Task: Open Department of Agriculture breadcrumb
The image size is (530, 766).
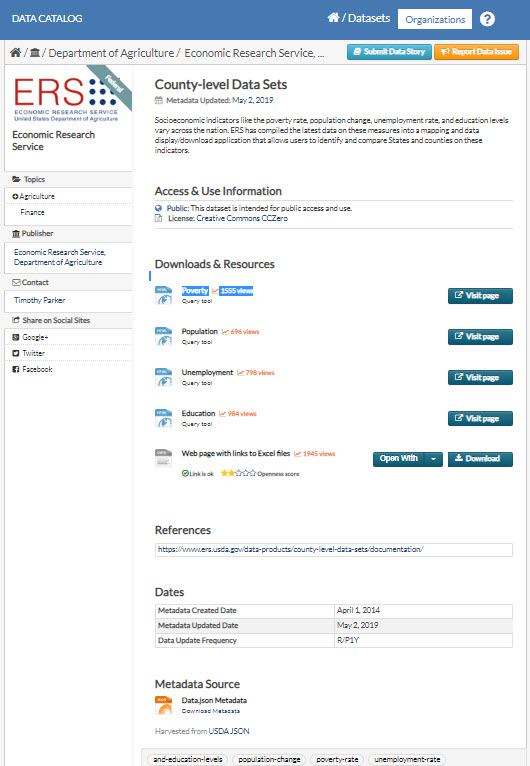Action: [x=111, y=53]
